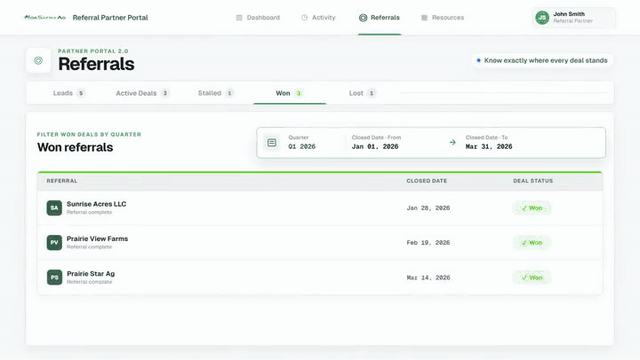This screenshot has width=640, height=360.
Task: Click the Dashboard grid icon
Action: click(239, 18)
